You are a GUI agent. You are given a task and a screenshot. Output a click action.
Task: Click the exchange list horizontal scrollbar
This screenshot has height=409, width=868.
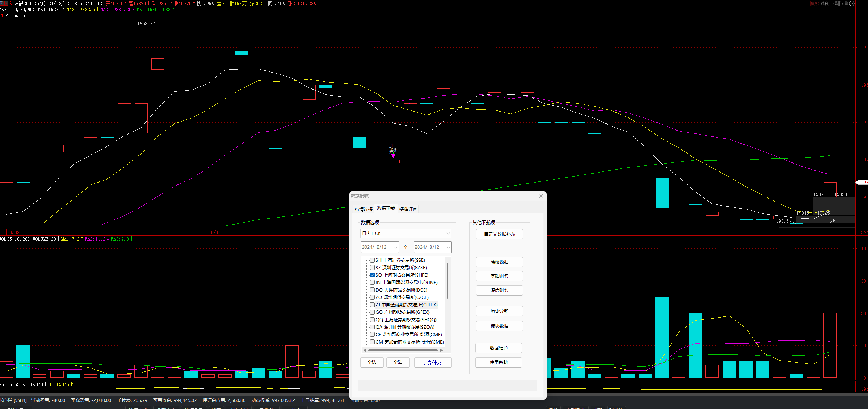(403, 350)
